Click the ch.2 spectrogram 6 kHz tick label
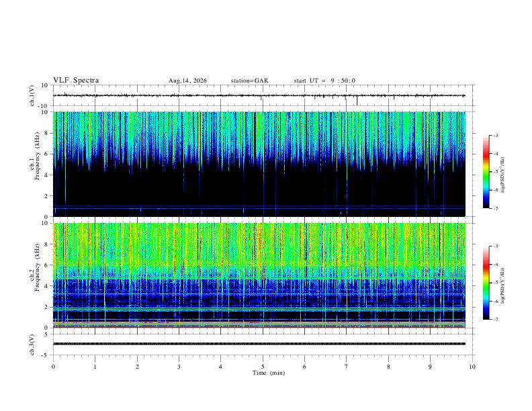 46,265
